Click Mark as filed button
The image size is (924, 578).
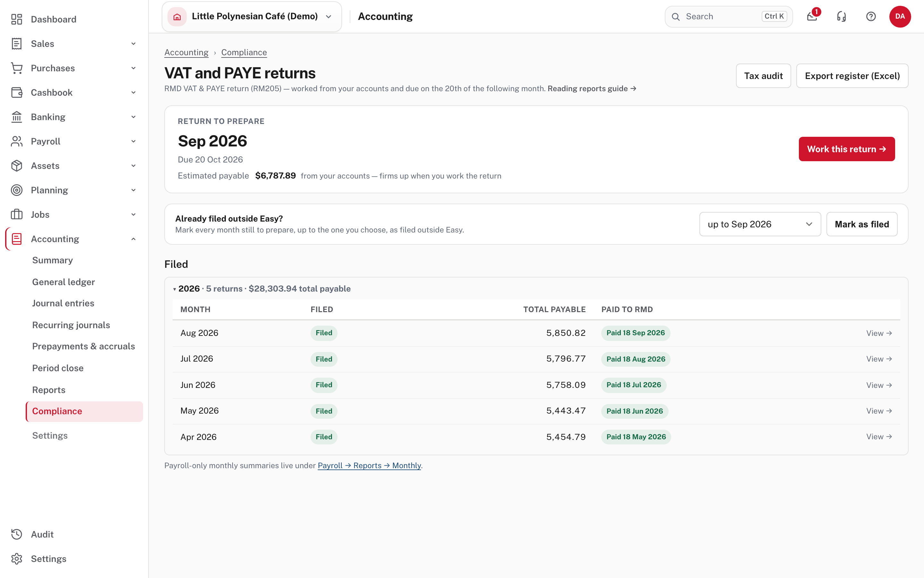[862, 224]
